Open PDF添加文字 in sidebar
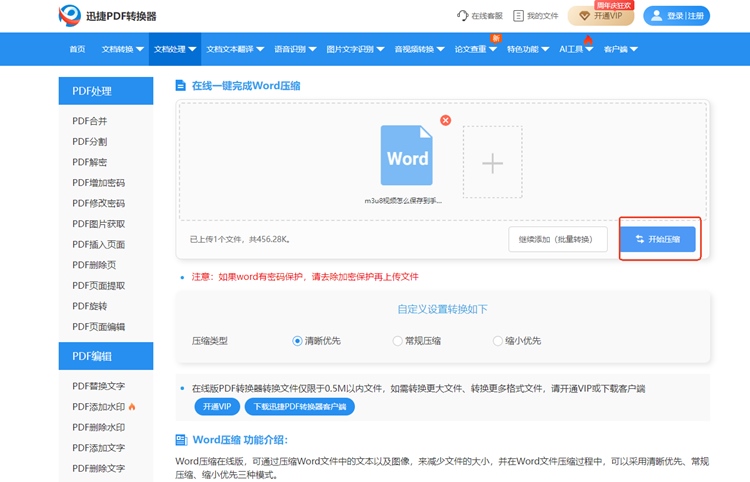This screenshot has width=750, height=482. coord(99,448)
